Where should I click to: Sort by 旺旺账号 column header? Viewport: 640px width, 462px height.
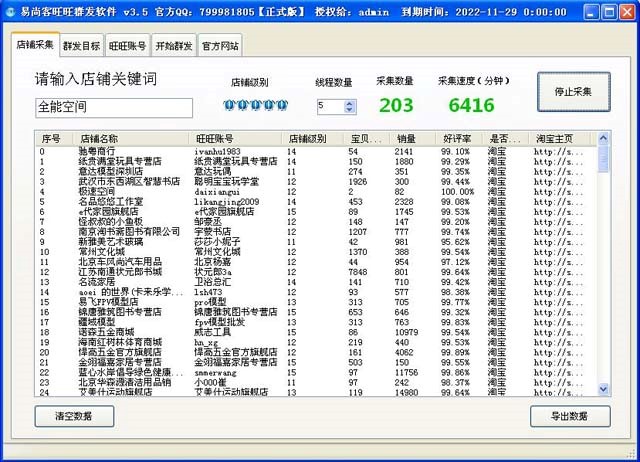pyautogui.click(x=235, y=139)
